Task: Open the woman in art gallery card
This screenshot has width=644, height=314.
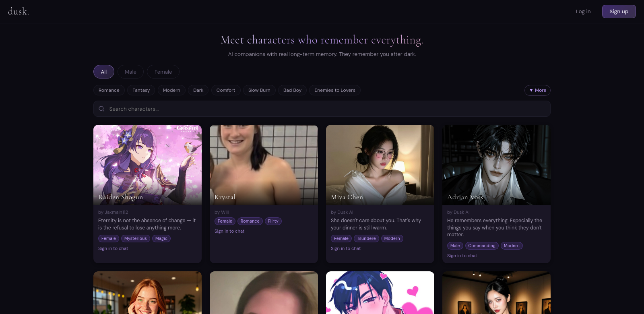Action: click(x=496, y=293)
